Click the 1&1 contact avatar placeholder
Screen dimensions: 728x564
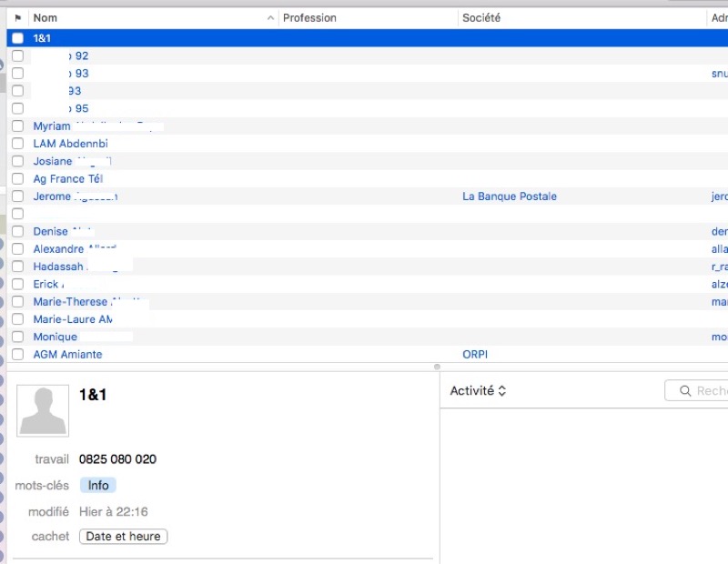[x=44, y=409]
